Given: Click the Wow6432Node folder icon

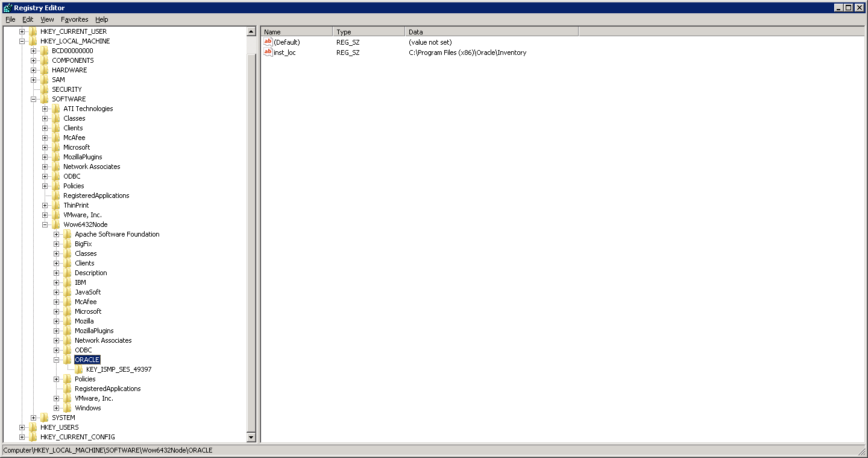Looking at the screenshot, I should (56, 224).
